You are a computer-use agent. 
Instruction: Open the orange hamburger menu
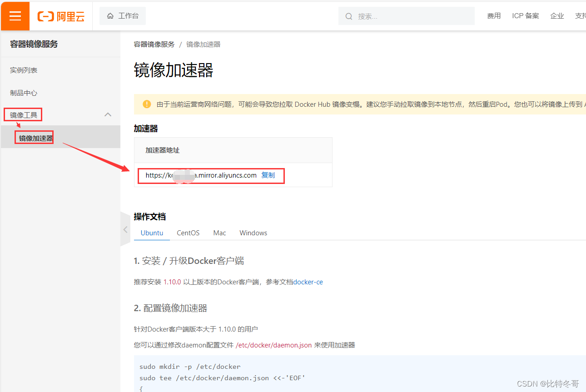click(x=15, y=16)
